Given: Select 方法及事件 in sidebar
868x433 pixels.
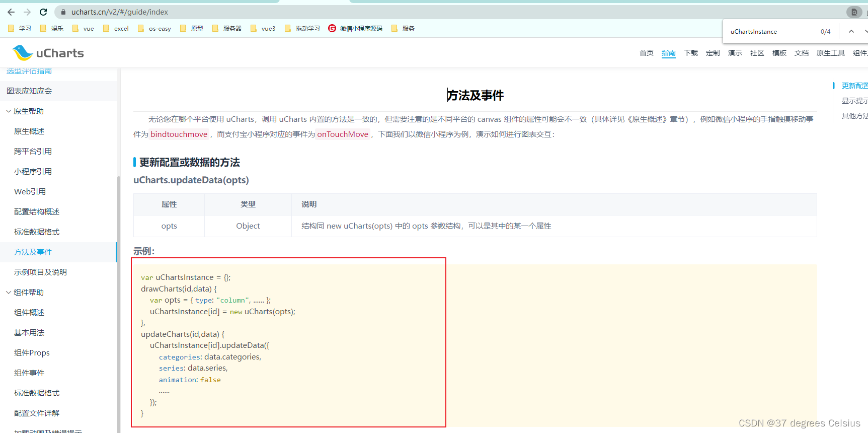Looking at the screenshot, I should click(33, 252).
